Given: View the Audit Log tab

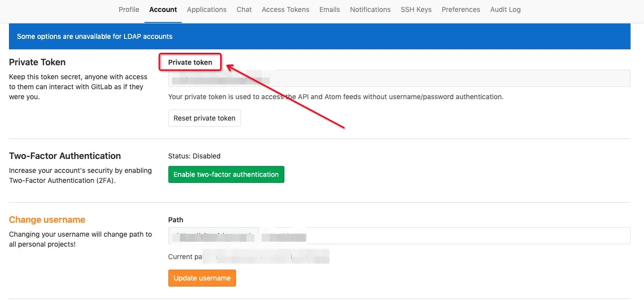Looking at the screenshot, I should coord(505,9).
